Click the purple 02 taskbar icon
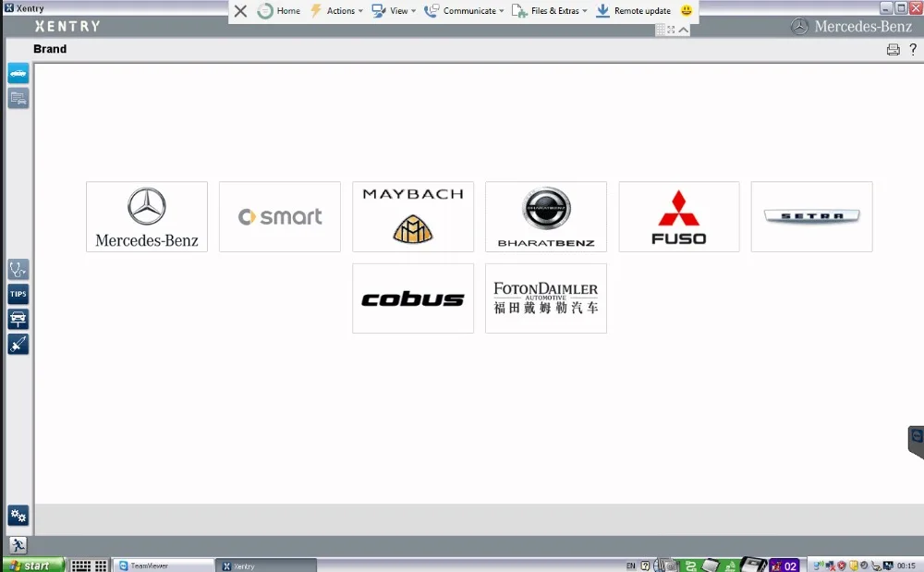The height and width of the screenshot is (572, 924). [x=784, y=566]
